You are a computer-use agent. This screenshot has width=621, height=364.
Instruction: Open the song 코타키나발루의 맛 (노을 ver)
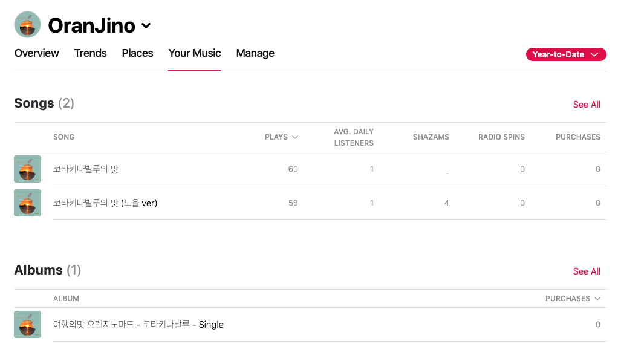105,203
